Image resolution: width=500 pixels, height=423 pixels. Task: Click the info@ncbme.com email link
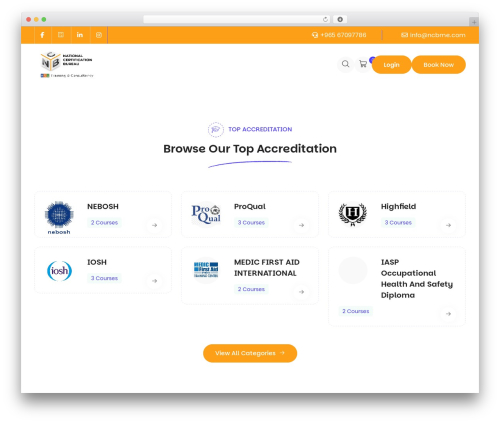437,35
